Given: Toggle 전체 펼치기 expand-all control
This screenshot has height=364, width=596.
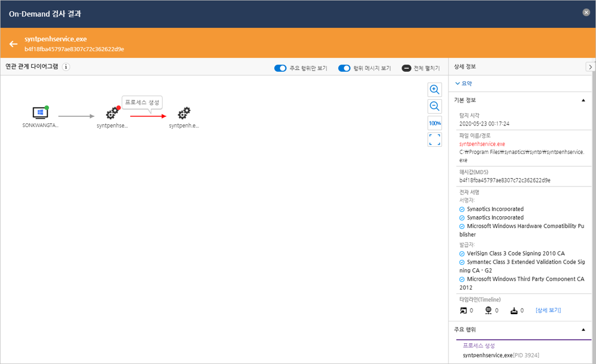Looking at the screenshot, I should coord(406,68).
